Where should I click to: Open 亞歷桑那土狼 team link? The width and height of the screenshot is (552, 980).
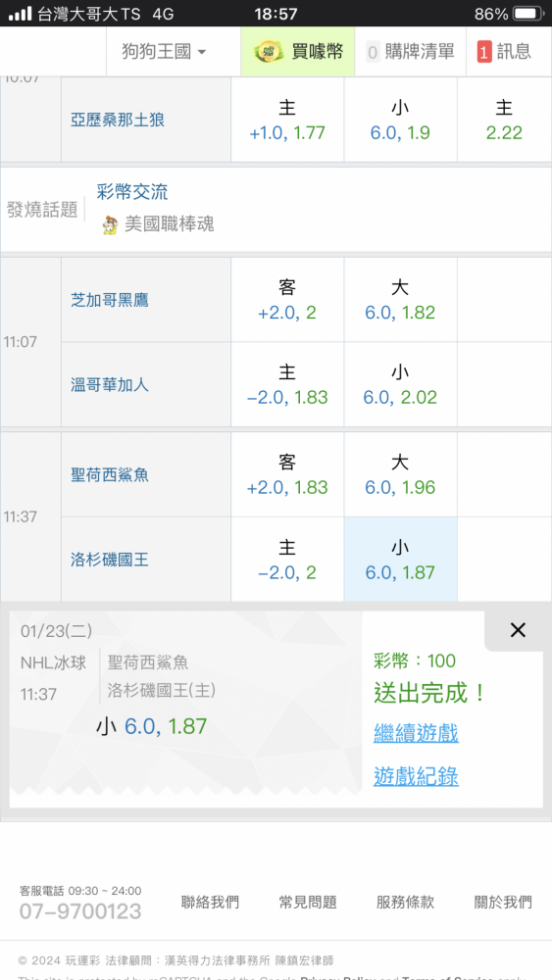pos(118,120)
